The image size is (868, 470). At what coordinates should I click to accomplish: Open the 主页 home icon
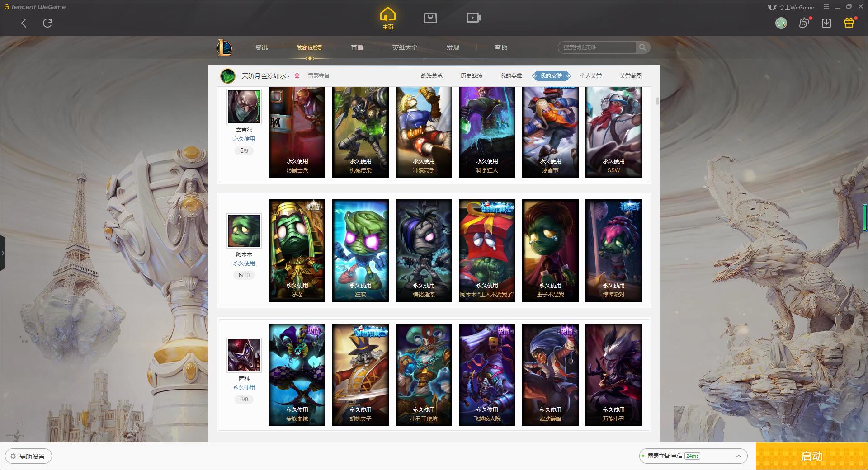click(388, 19)
